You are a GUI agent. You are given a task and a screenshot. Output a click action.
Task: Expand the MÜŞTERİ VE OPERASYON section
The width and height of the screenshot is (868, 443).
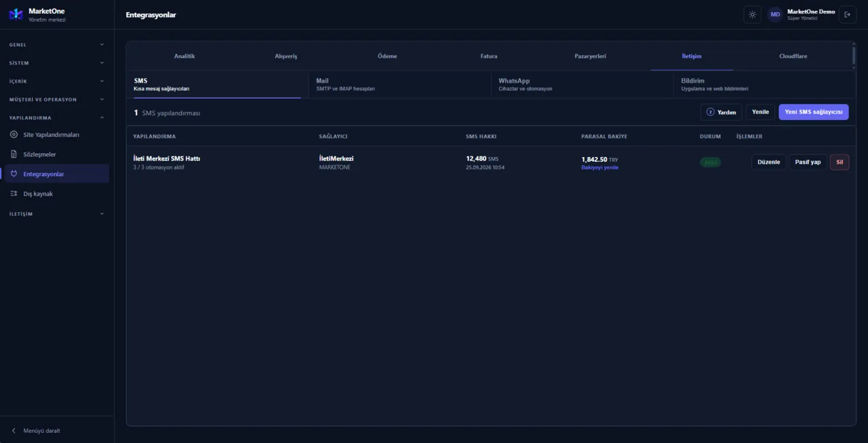coord(57,100)
